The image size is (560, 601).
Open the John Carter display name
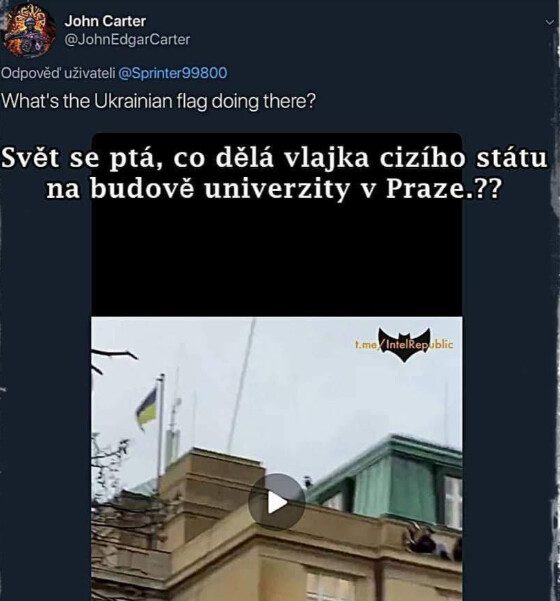[x=105, y=21]
